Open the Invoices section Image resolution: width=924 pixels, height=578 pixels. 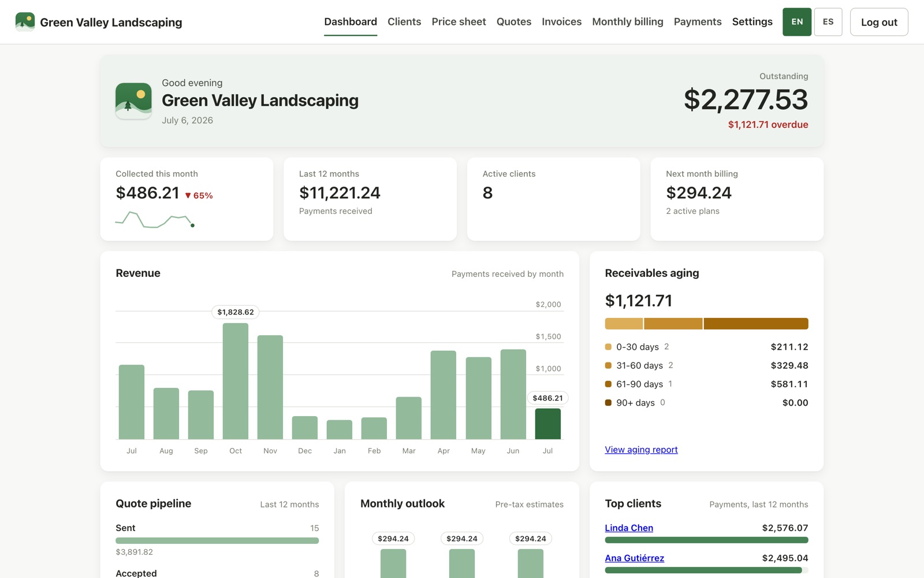coord(561,21)
